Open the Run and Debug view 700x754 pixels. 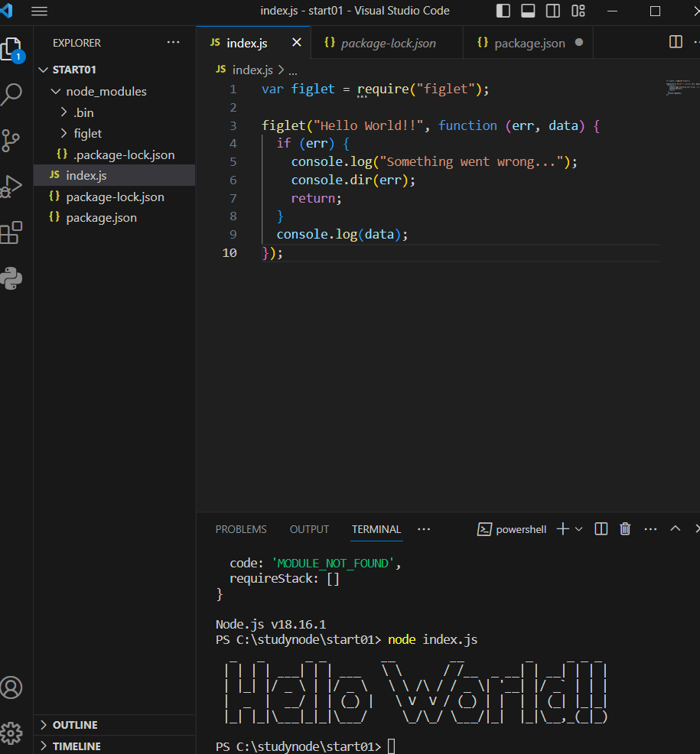pos(11,187)
